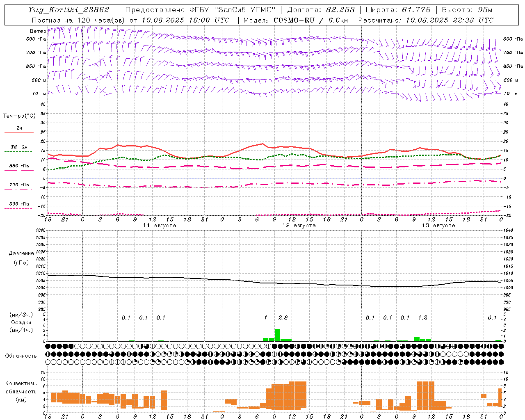
Task: Click the 11 августа date label
Action: (160, 226)
